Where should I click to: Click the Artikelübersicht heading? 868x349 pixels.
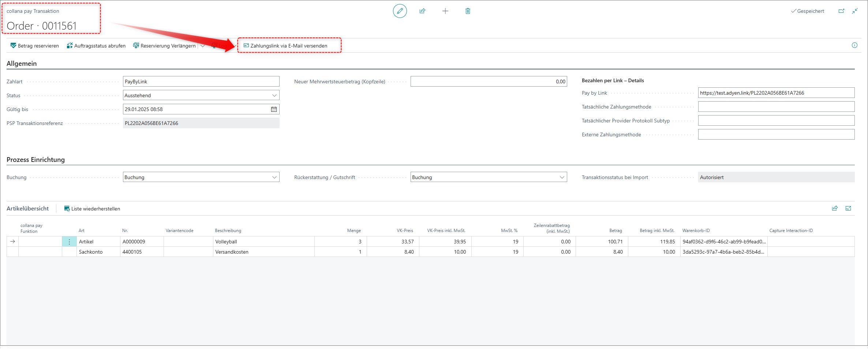(x=27, y=209)
